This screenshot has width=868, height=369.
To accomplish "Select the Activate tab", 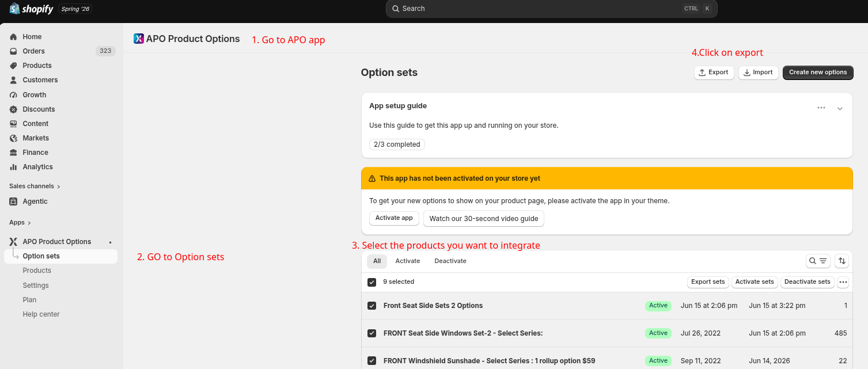I will point(408,261).
